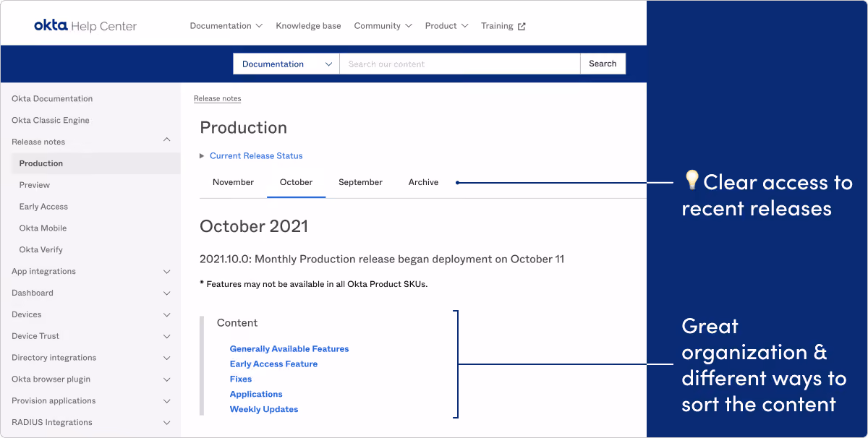
Task: Jump to Generally Available Features
Action: click(289, 349)
